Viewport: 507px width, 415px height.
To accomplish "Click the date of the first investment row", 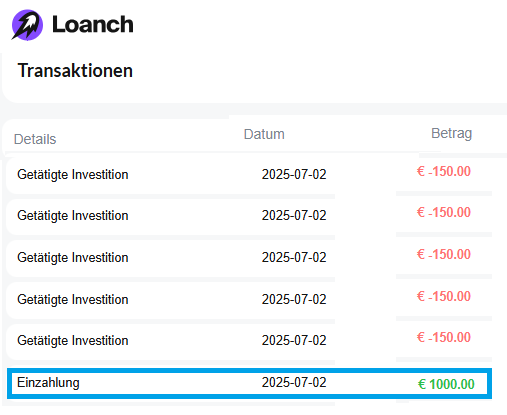I will [294, 174].
